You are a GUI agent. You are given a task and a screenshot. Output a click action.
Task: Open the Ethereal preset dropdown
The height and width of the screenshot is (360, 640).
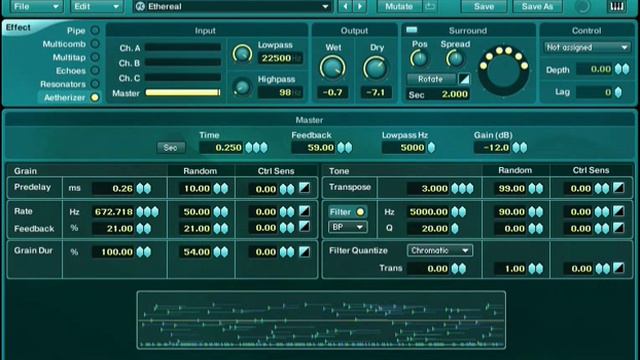(x=232, y=7)
